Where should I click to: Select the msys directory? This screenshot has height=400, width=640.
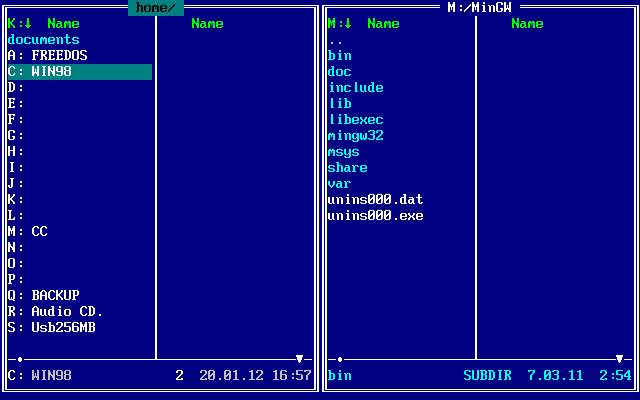343,152
